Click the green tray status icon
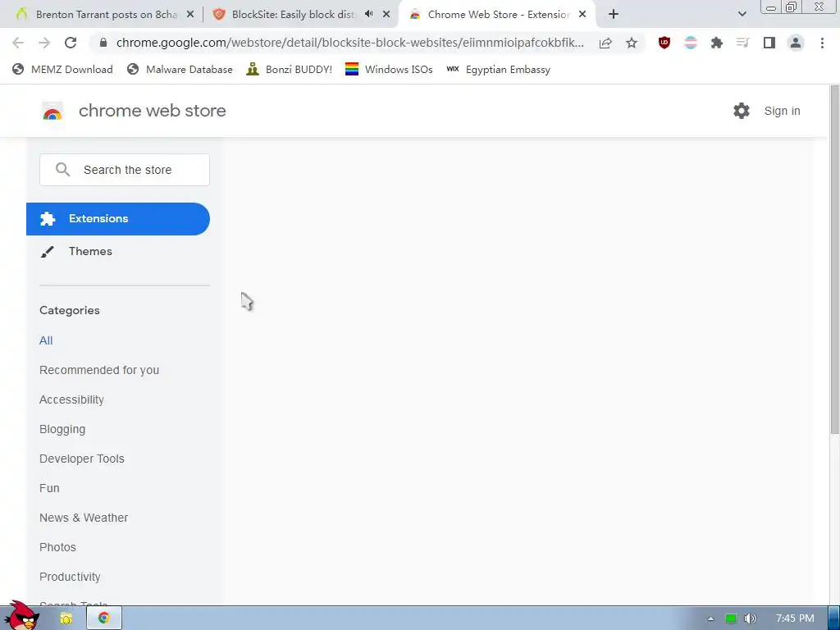The image size is (840, 630). (731, 619)
